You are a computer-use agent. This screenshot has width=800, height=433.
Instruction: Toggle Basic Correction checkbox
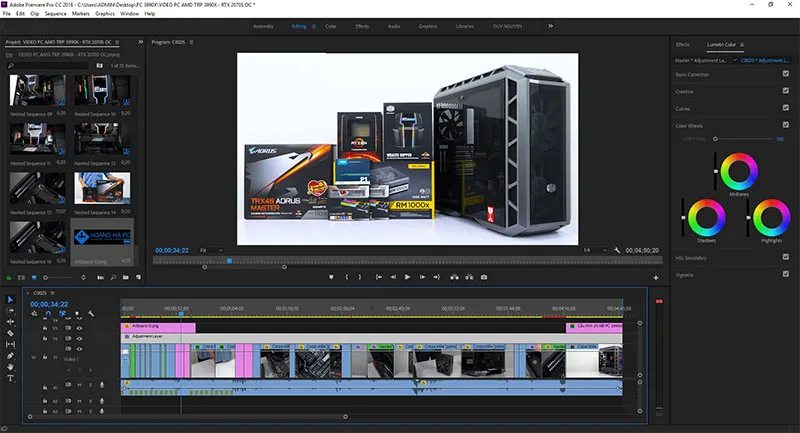pos(786,73)
